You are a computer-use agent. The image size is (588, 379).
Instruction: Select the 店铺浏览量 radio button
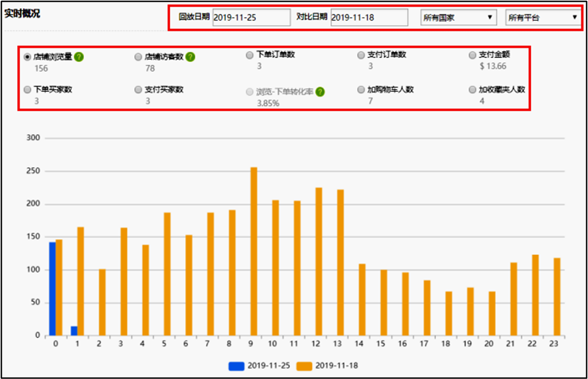pos(27,57)
